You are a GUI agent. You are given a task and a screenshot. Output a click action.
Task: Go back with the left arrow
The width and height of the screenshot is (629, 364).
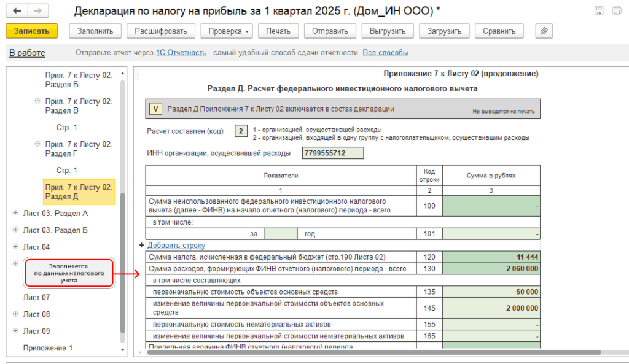17,11
